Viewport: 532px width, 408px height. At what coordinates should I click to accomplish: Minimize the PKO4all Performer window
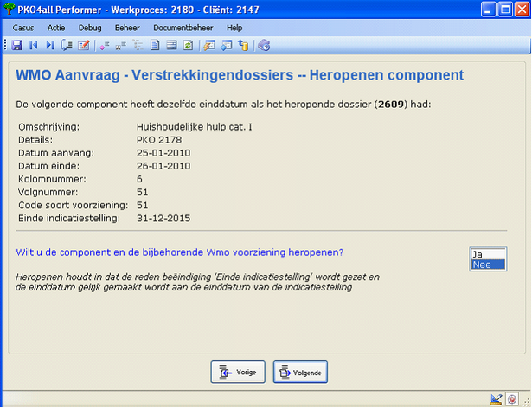coord(488,10)
